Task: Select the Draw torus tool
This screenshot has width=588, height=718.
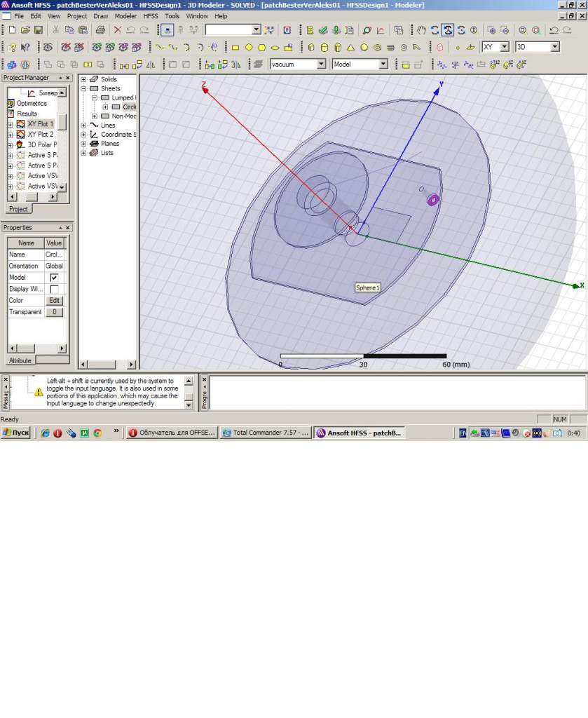Action: pyautogui.click(x=378, y=47)
